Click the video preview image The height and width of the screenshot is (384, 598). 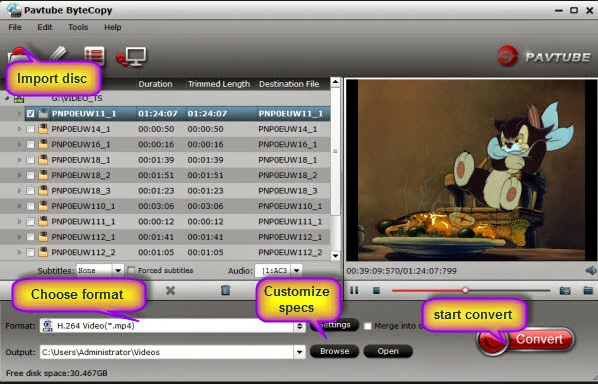[x=471, y=170]
